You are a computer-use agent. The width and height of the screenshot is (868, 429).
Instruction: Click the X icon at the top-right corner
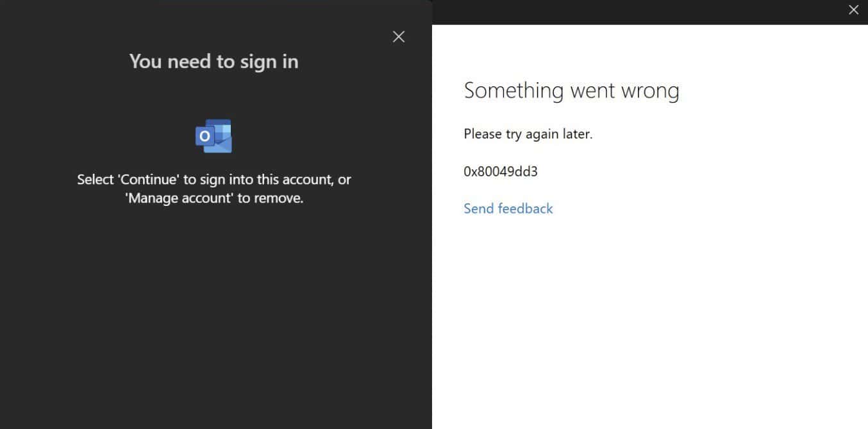coord(853,10)
